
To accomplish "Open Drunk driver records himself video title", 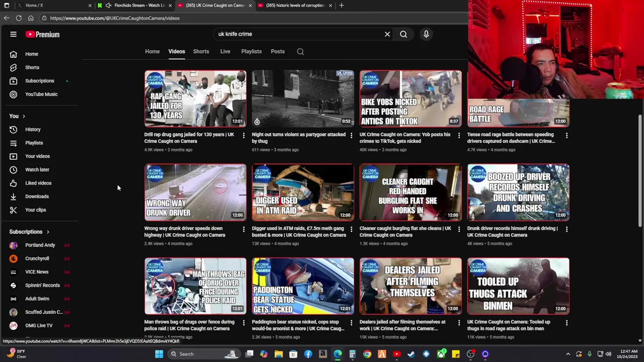I will (x=512, y=232).
